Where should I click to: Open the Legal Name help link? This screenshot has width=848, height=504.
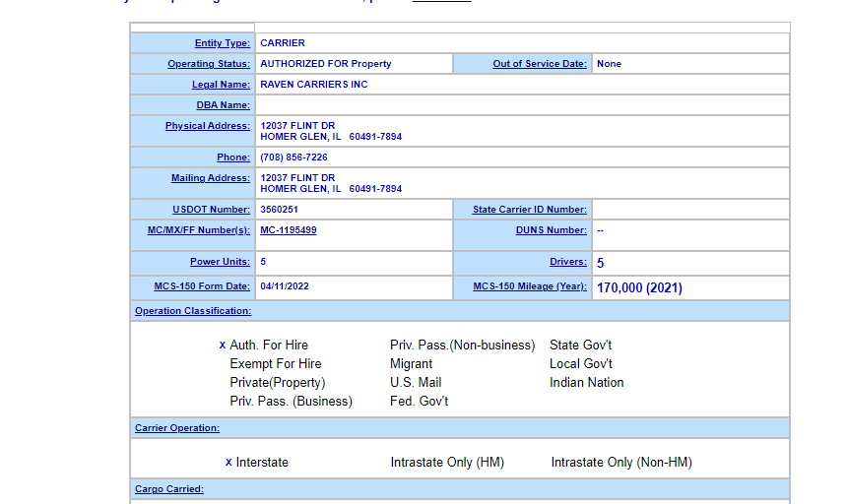(x=221, y=85)
